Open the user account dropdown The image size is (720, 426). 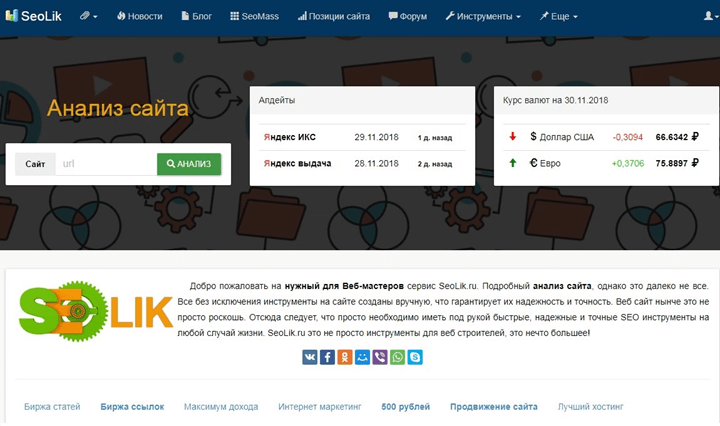[711, 16]
